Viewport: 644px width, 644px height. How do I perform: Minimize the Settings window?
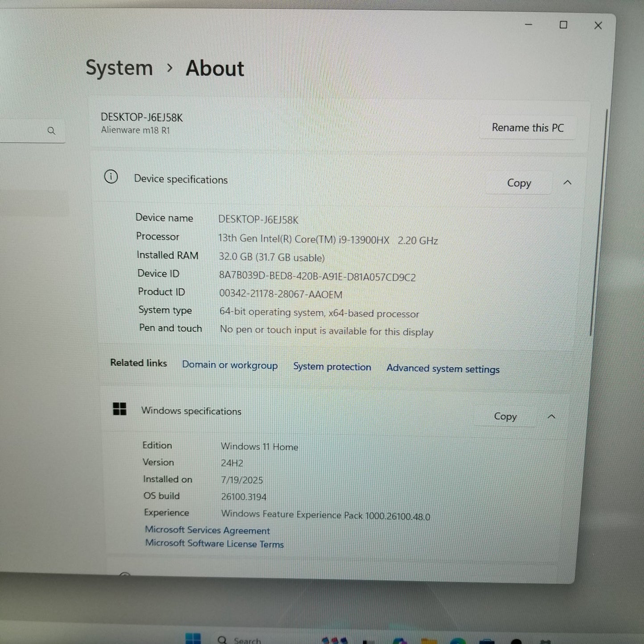pos(529,25)
